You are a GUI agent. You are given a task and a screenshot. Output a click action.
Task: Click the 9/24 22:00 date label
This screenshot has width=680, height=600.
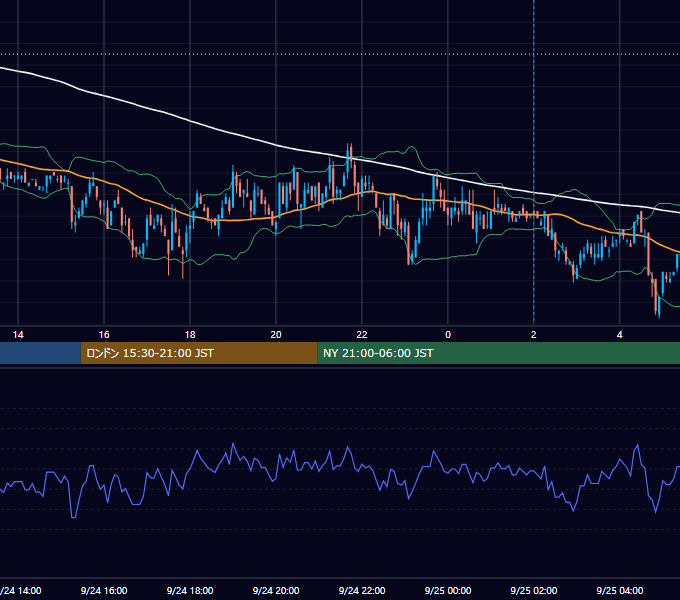[362, 590]
